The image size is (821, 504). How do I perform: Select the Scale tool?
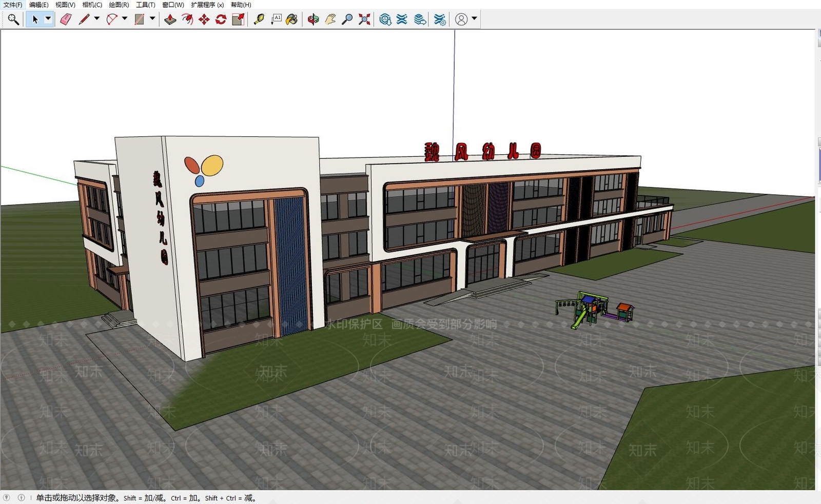pos(238,19)
